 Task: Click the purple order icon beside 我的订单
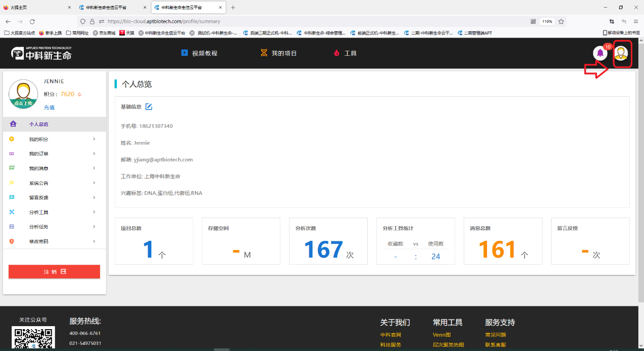click(13, 153)
